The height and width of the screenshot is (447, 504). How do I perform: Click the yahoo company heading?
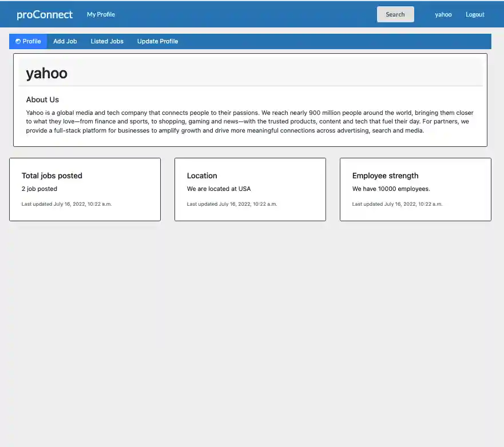click(46, 73)
